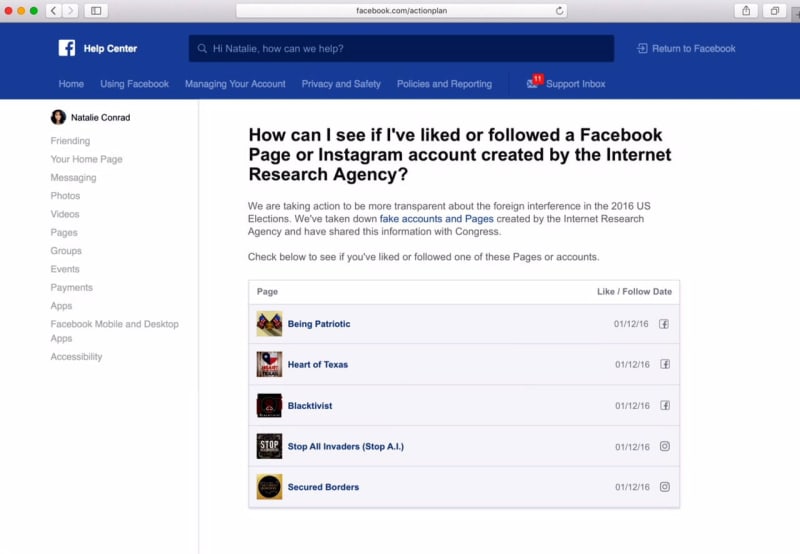Select Accessibility in the sidebar

76,357
